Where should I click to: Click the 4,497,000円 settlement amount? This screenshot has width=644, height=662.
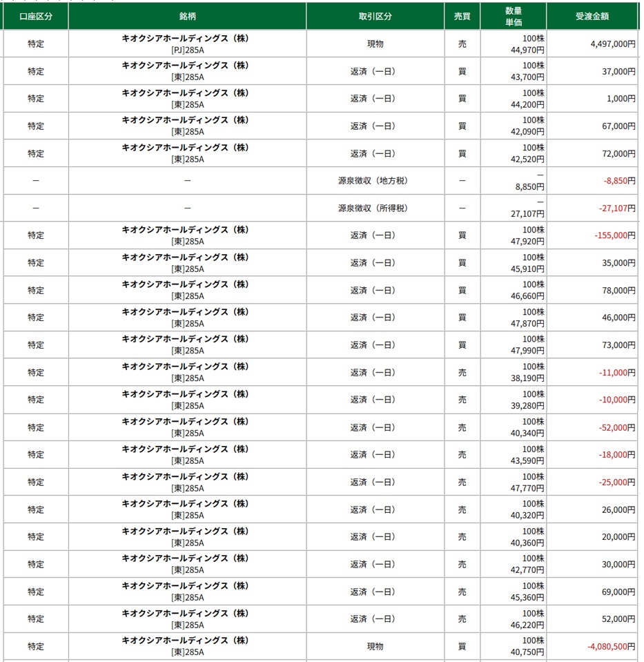point(613,44)
